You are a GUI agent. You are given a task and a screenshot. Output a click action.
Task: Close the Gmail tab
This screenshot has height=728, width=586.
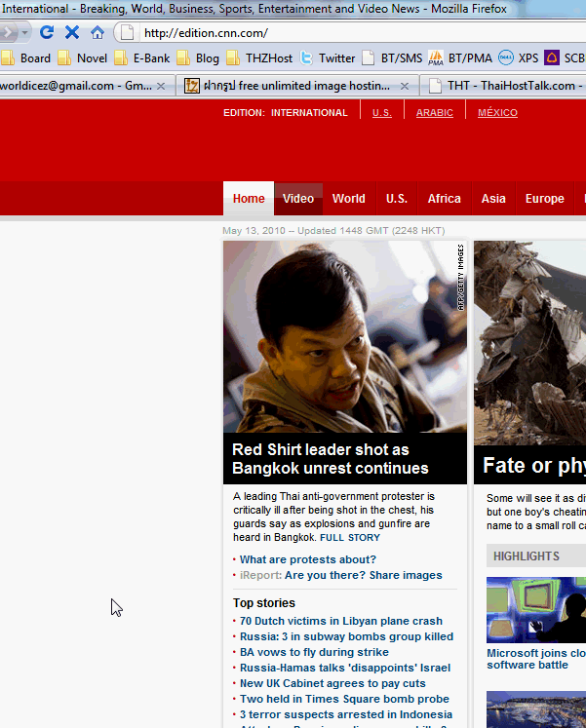pos(161,86)
